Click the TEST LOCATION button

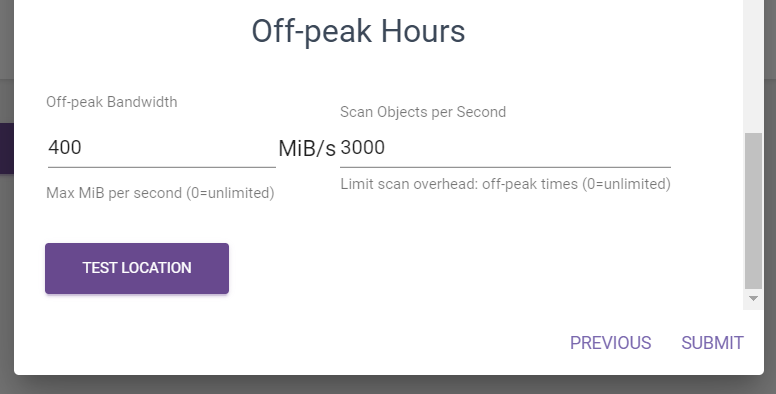pos(137,268)
